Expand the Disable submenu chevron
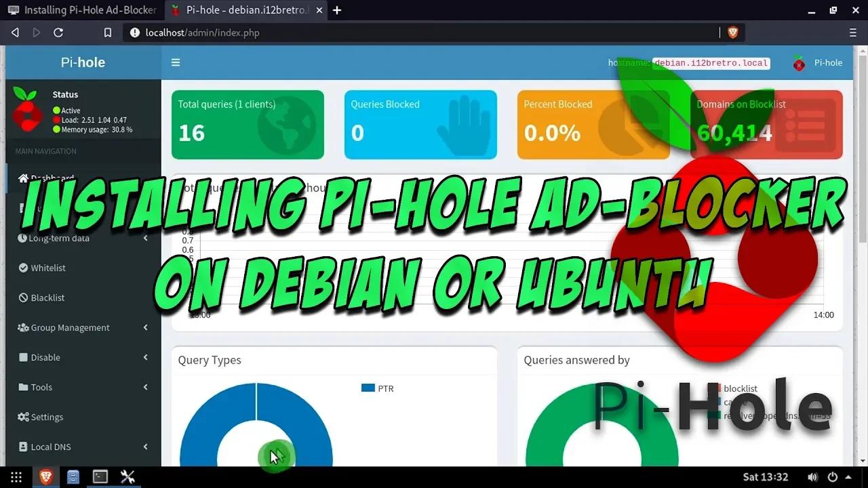Screen dimensions: 868x488 pyautogui.click(x=145, y=357)
